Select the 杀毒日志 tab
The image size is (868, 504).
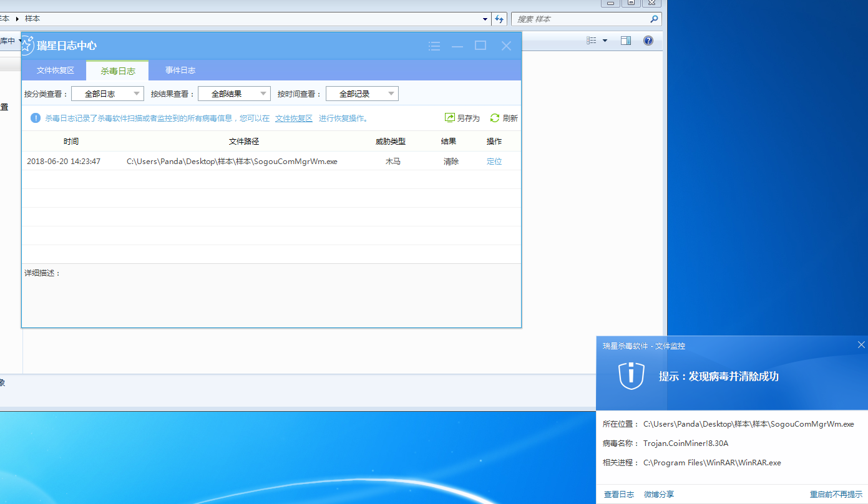click(118, 70)
